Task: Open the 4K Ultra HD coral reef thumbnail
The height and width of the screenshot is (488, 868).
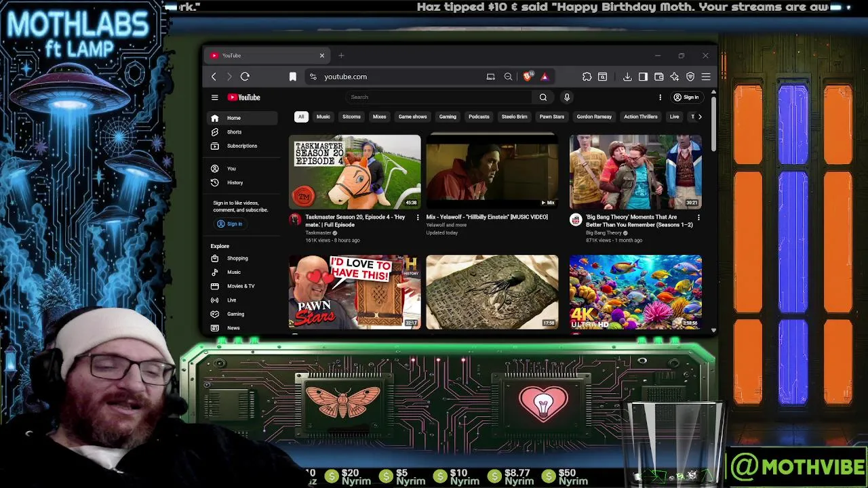Action: coord(635,292)
